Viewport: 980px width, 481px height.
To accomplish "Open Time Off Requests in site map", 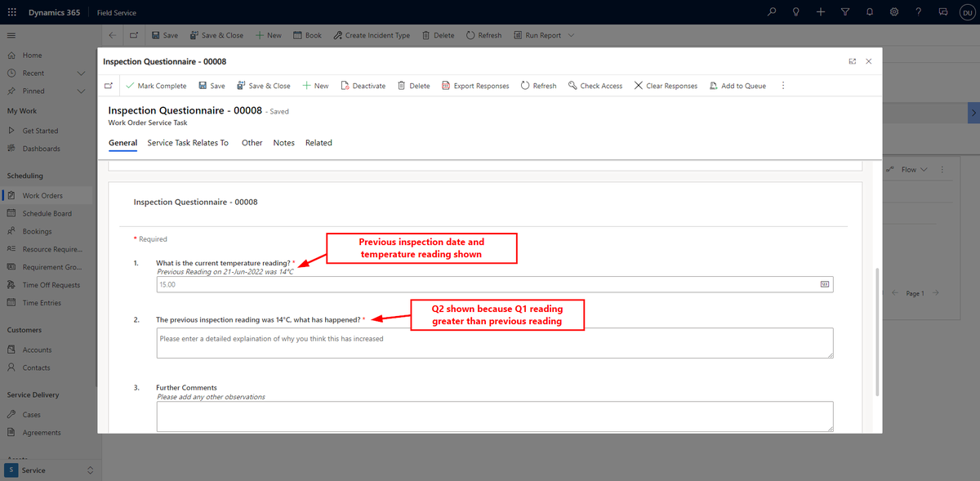I will (x=51, y=285).
